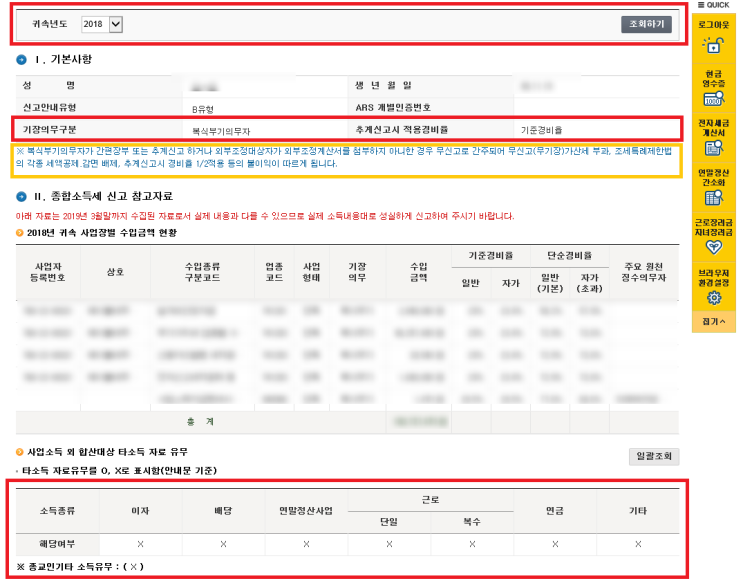
Task: Click the X mark under 배당
Action: pos(223,544)
